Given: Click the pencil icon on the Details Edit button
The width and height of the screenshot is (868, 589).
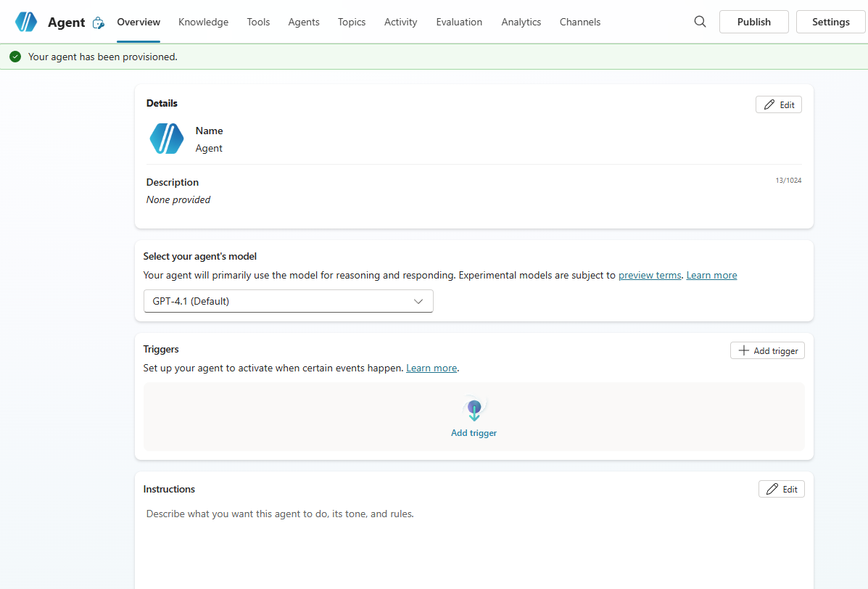Looking at the screenshot, I should click(770, 104).
